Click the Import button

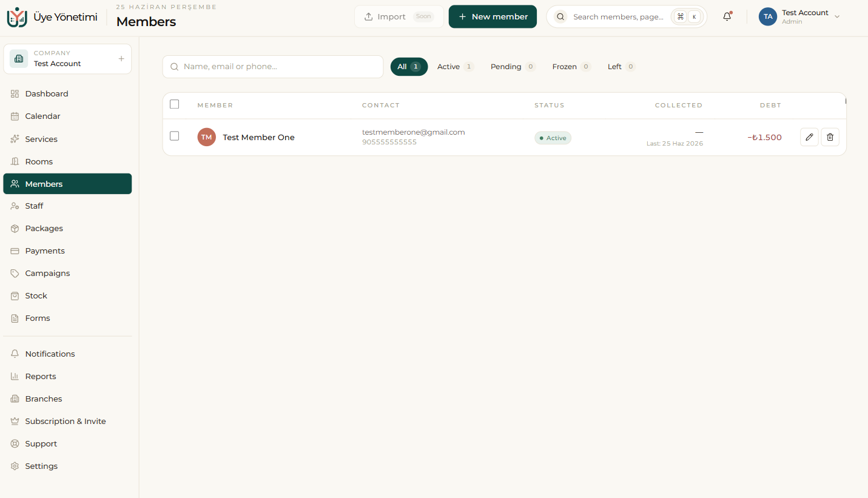[x=399, y=17]
